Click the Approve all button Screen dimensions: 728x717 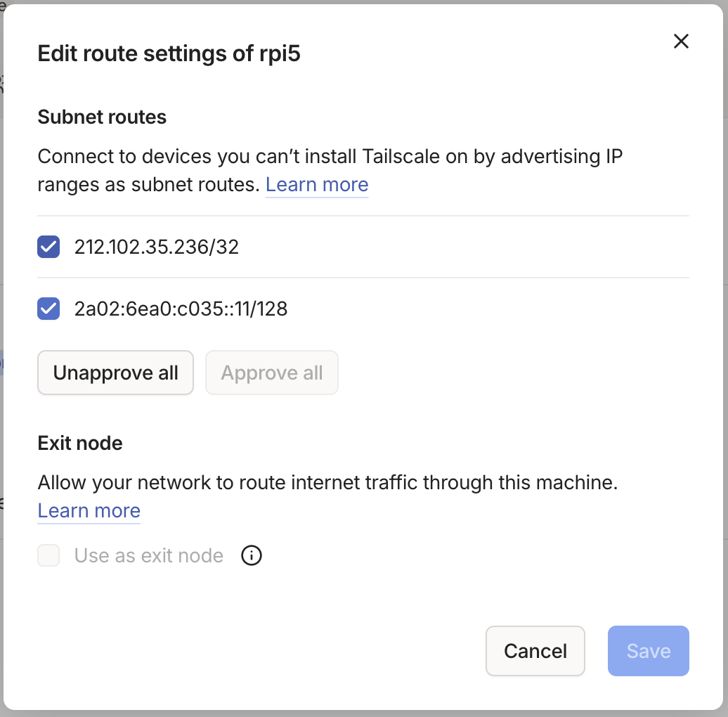click(x=272, y=373)
